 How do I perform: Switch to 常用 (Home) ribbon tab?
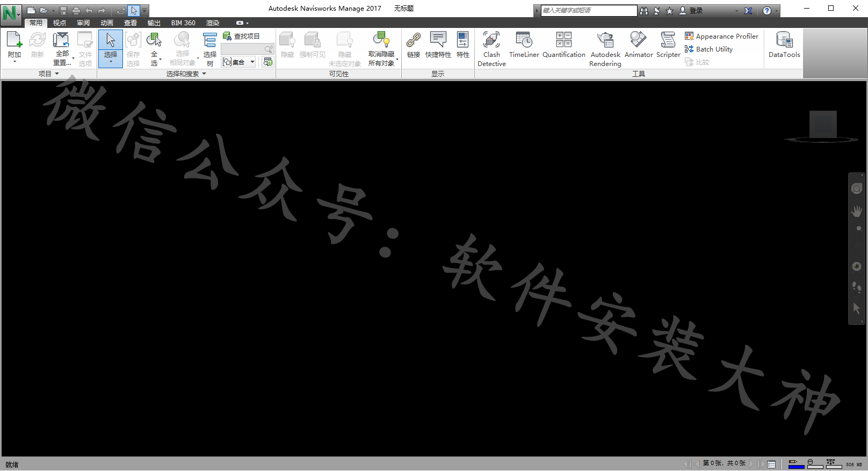[x=36, y=23]
